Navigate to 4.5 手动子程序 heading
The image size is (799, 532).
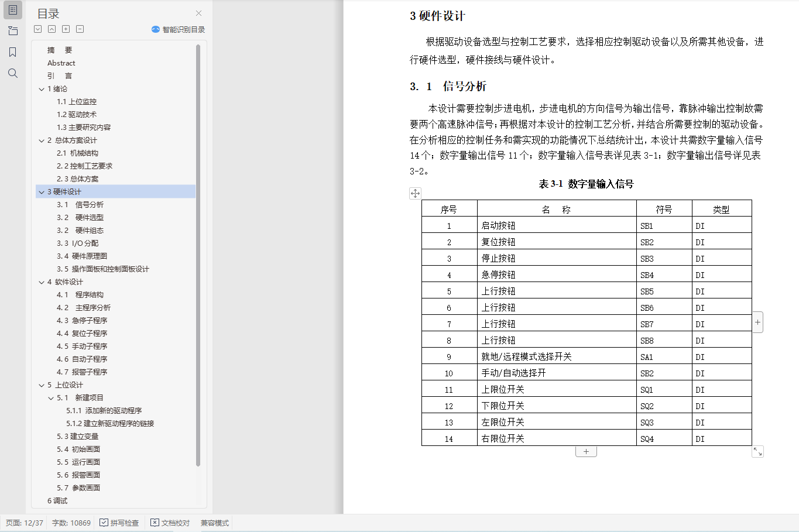pyautogui.click(x=82, y=346)
